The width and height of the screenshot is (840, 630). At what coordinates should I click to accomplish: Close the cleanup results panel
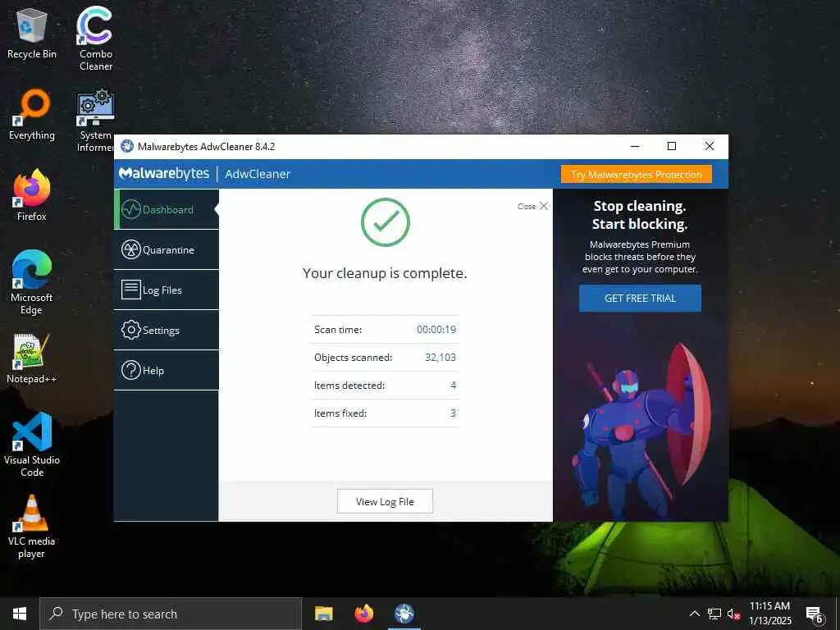[532, 206]
